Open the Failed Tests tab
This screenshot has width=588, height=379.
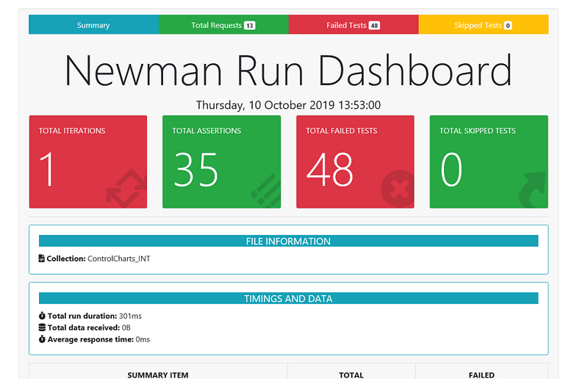click(x=354, y=25)
